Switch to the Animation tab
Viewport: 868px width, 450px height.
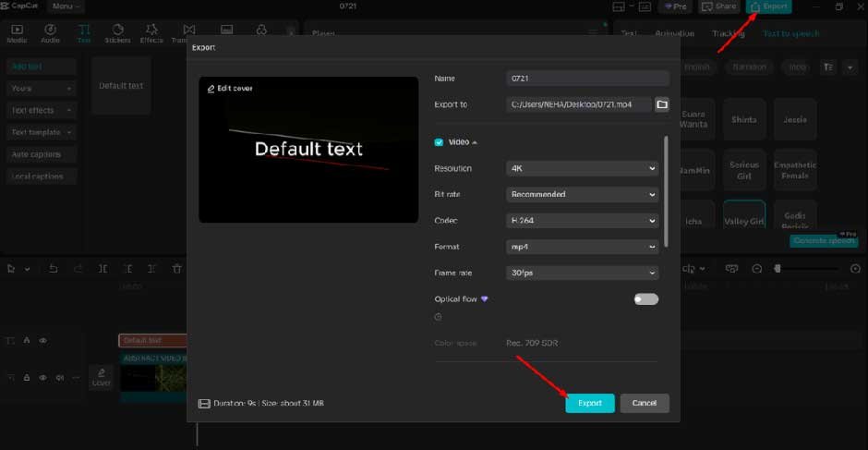point(674,34)
